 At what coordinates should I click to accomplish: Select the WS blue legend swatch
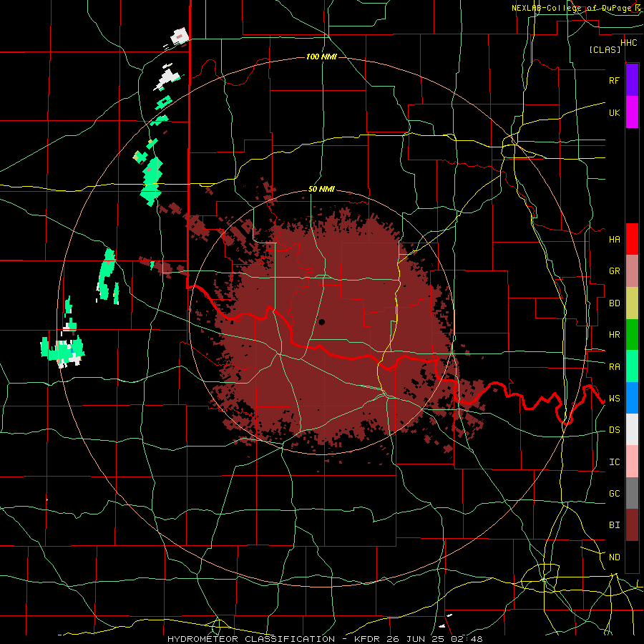click(x=632, y=398)
